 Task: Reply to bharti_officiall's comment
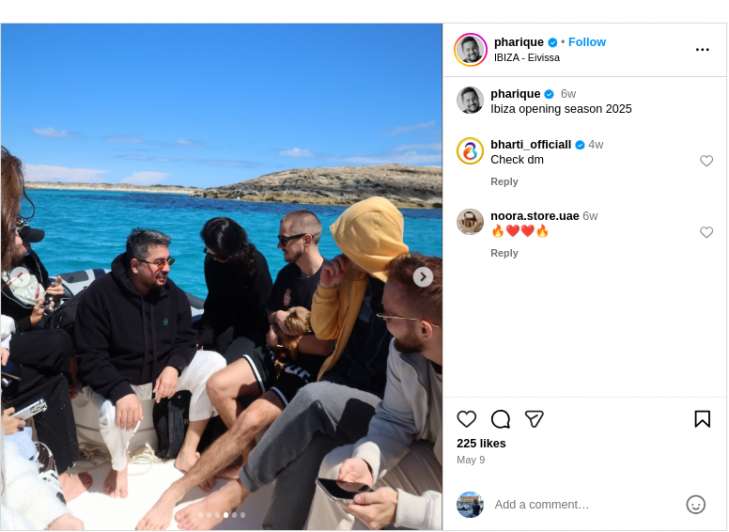pyautogui.click(x=504, y=182)
